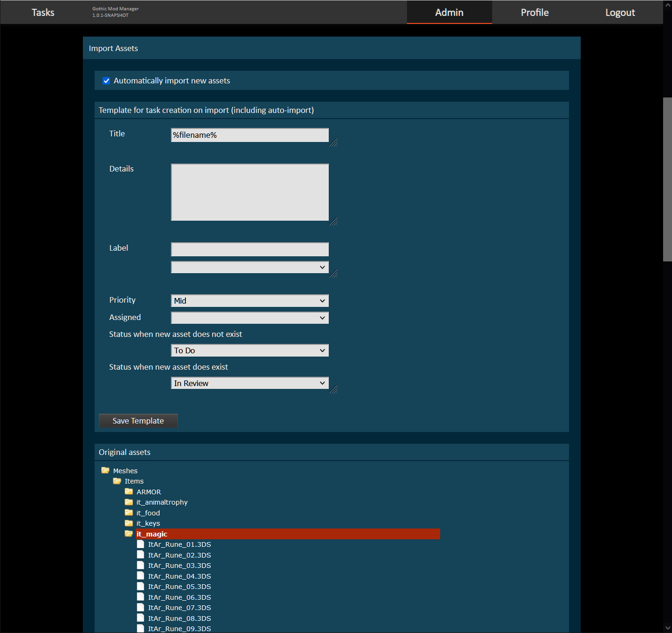Select ItAr_Rune_04.3DS file name
This screenshot has width=672, height=633.
(179, 576)
